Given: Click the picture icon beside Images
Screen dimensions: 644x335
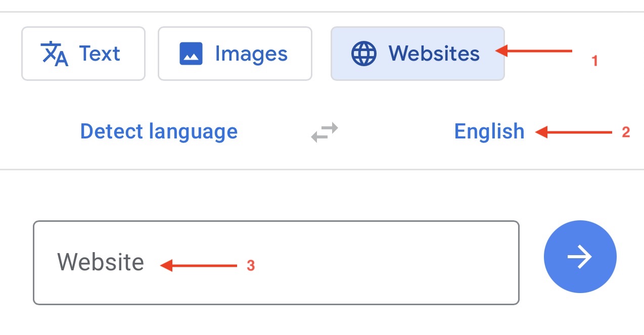Looking at the screenshot, I should pyautogui.click(x=191, y=54).
